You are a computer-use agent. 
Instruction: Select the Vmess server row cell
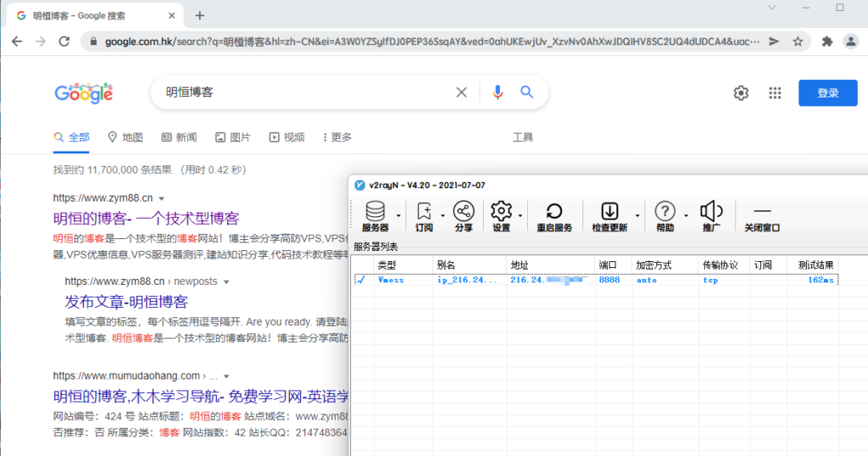click(391, 280)
